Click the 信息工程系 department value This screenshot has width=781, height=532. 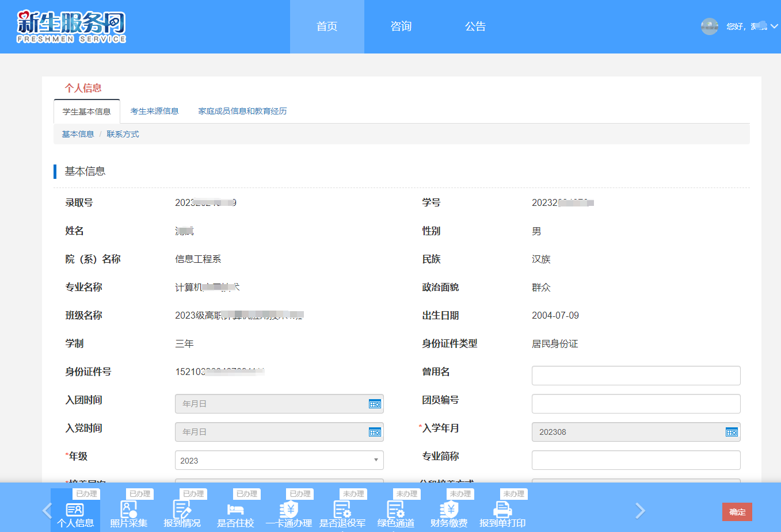tap(198, 259)
